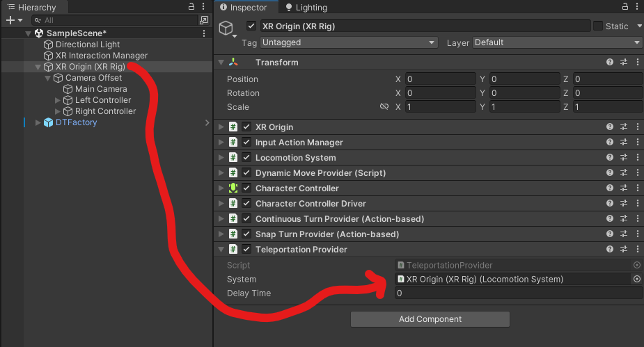
Task: Disable Character Controller component
Action: click(x=246, y=188)
